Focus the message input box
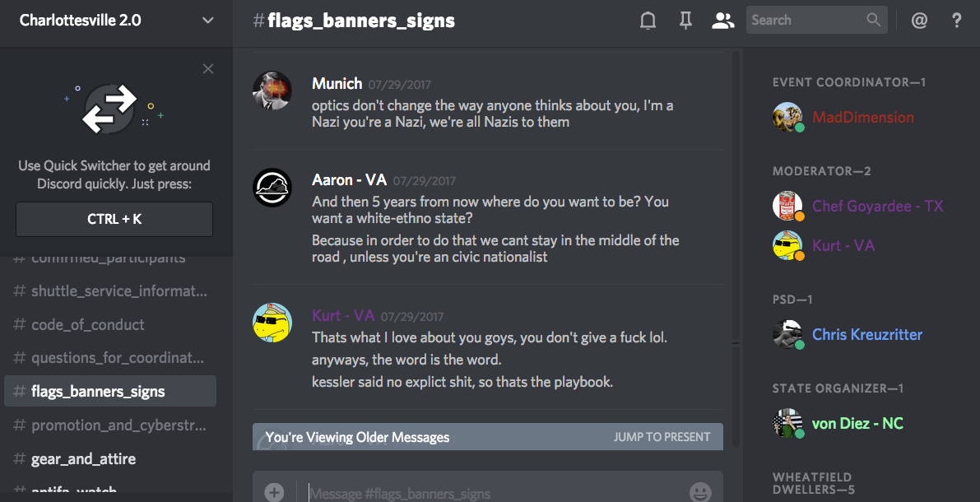980x502 pixels. (x=494, y=493)
